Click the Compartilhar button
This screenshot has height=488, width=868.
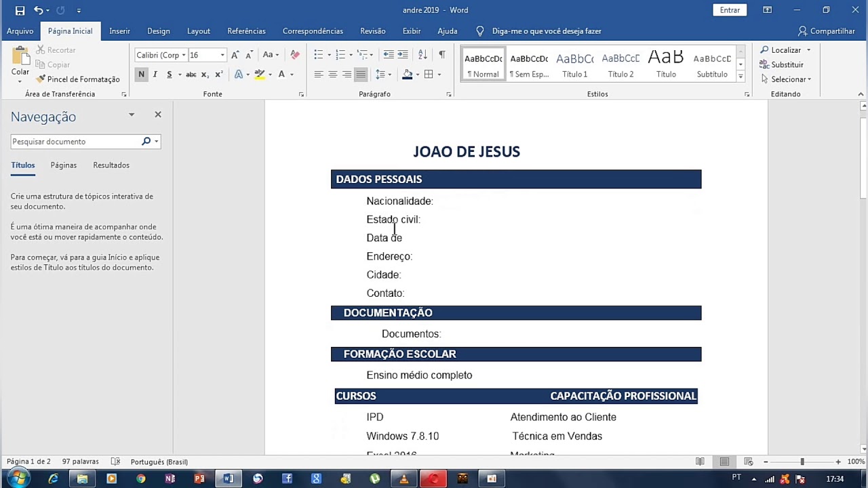click(826, 31)
